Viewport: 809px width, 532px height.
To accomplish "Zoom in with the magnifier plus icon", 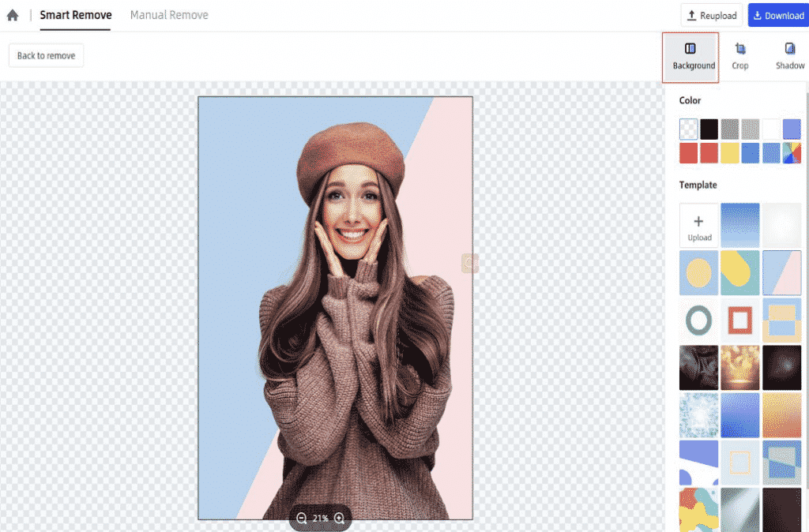I will pyautogui.click(x=339, y=519).
